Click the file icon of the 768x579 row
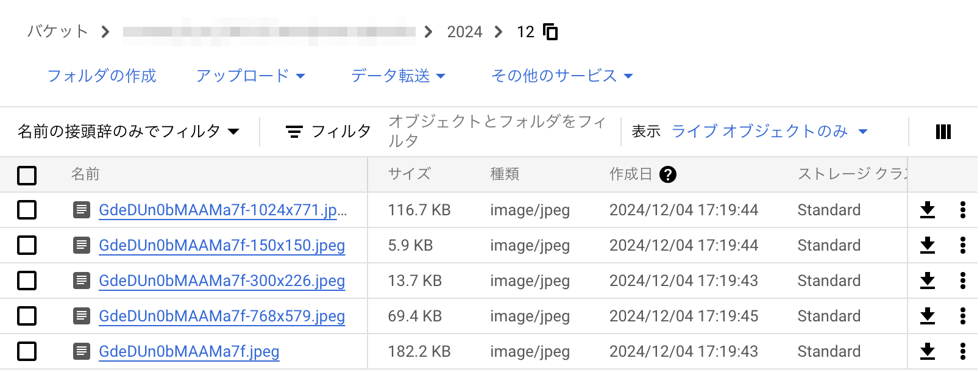This screenshot has width=980, height=372. (x=82, y=316)
